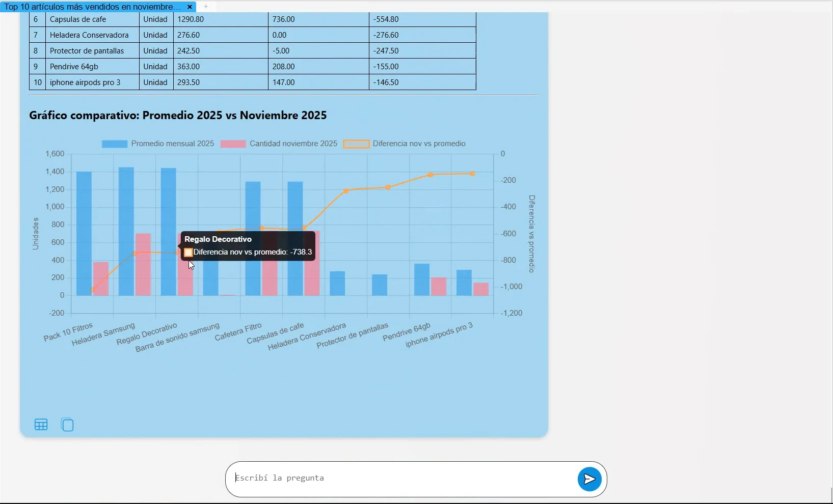
Task: Click the 'Pendrive 64gb' table cell
Action: [x=92, y=67]
